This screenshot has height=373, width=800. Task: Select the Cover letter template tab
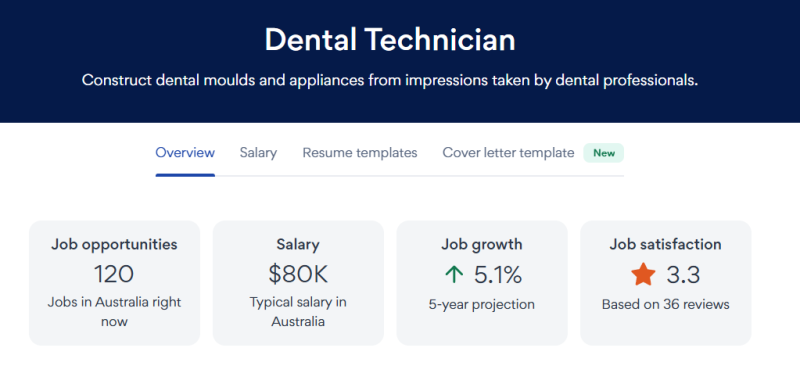point(508,153)
